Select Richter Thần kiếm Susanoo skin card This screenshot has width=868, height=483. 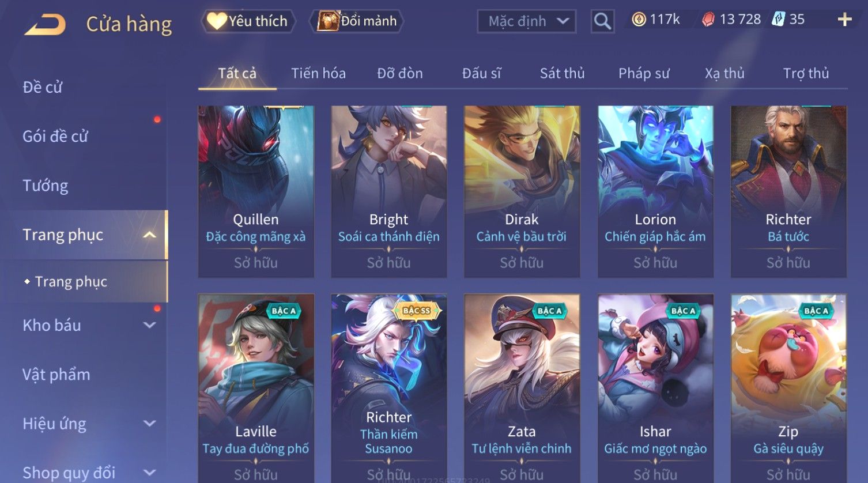pyautogui.click(x=389, y=388)
